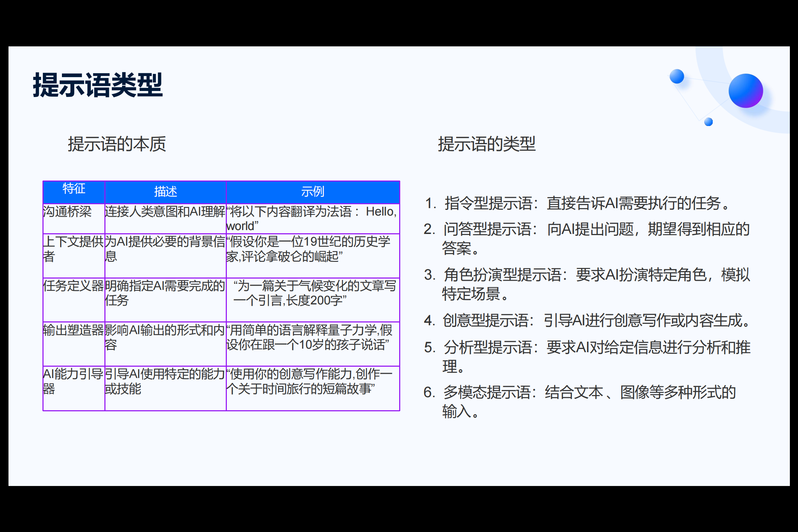
Task: Click the 输出塑造器 table cell
Action: 73,330
